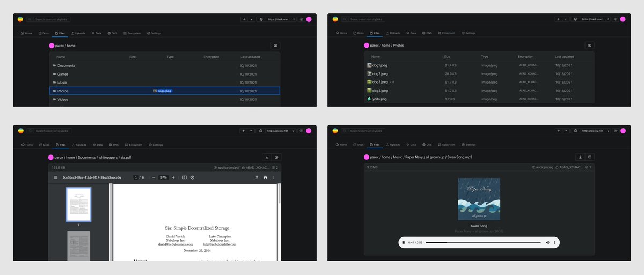Open the DNS tab in the Swan Song window
This screenshot has width=644, height=275.
427,145
